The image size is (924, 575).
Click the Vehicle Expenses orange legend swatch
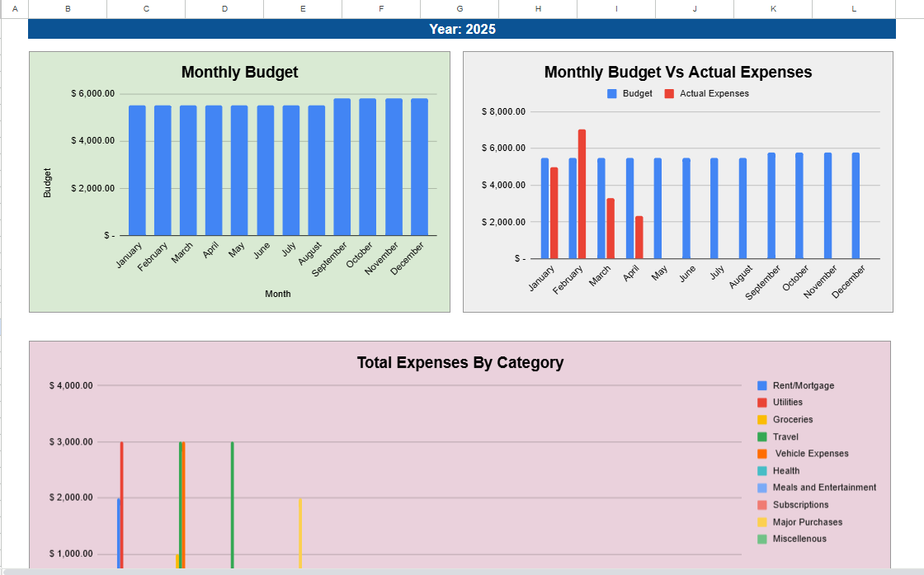pos(761,453)
